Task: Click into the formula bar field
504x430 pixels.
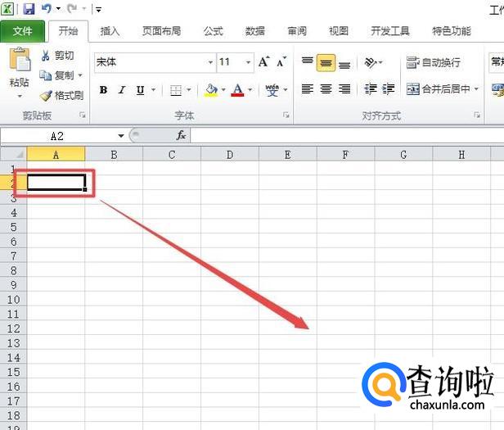Action: point(347,135)
